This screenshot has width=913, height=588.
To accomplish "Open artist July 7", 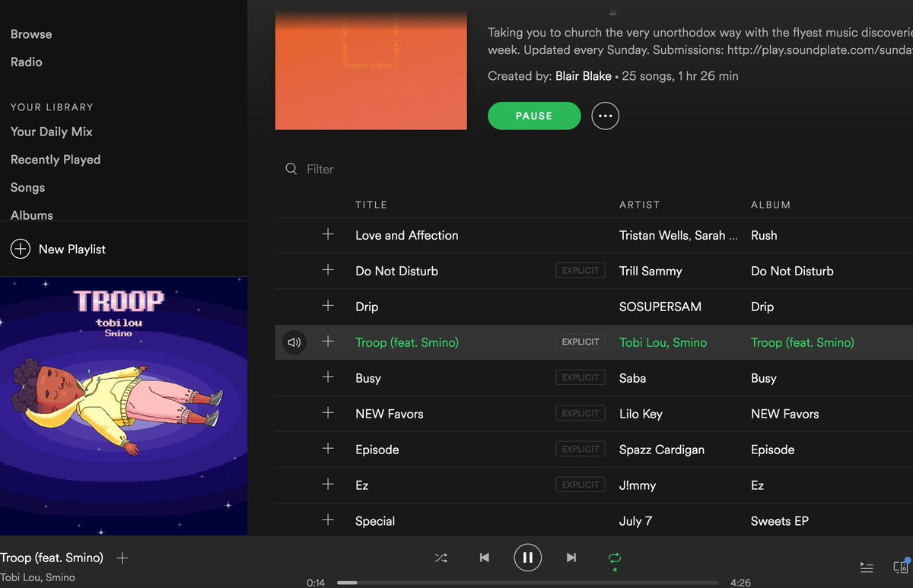I will [635, 521].
